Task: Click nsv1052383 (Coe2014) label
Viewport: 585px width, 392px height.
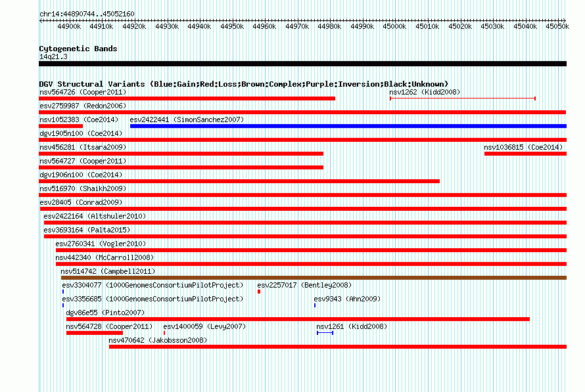Action: tap(79, 120)
